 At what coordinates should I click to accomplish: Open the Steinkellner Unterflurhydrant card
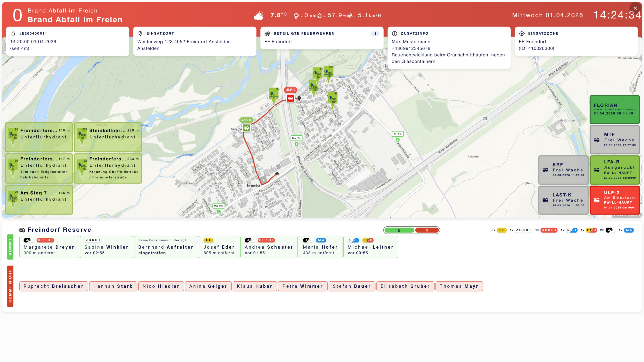108,137
